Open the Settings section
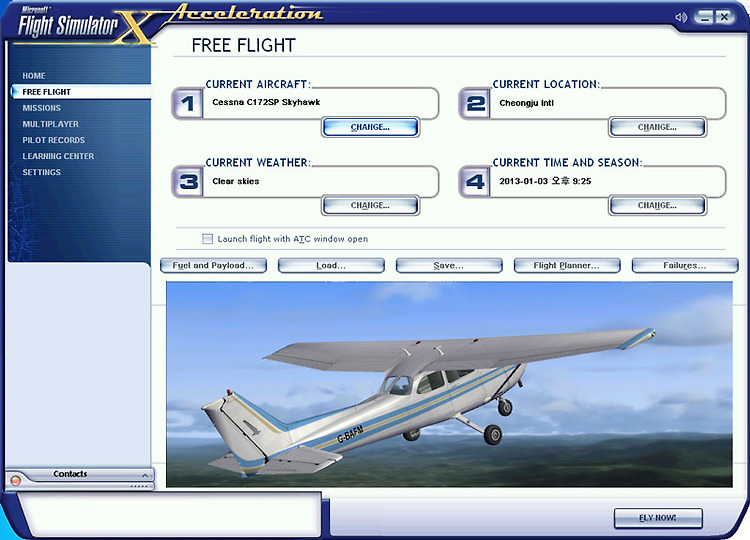Viewport: 750px width, 540px height. pyautogui.click(x=41, y=172)
